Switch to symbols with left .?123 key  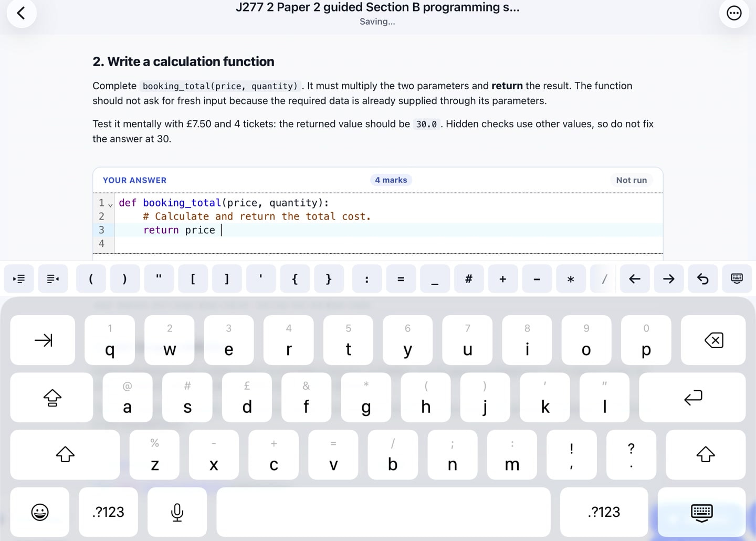(x=109, y=512)
